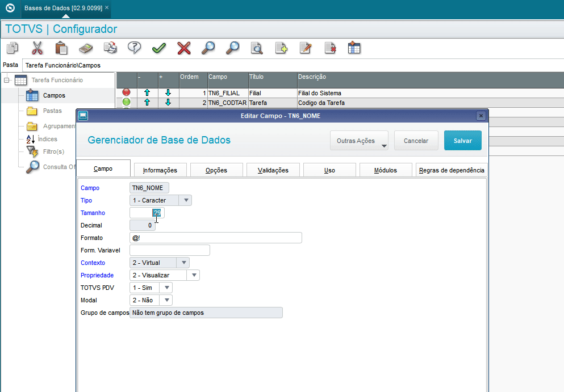Image resolution: width=564 pixels, height=392 pixels.
Task: Switch to Uso tab
Action: click(x=329, y=170)
